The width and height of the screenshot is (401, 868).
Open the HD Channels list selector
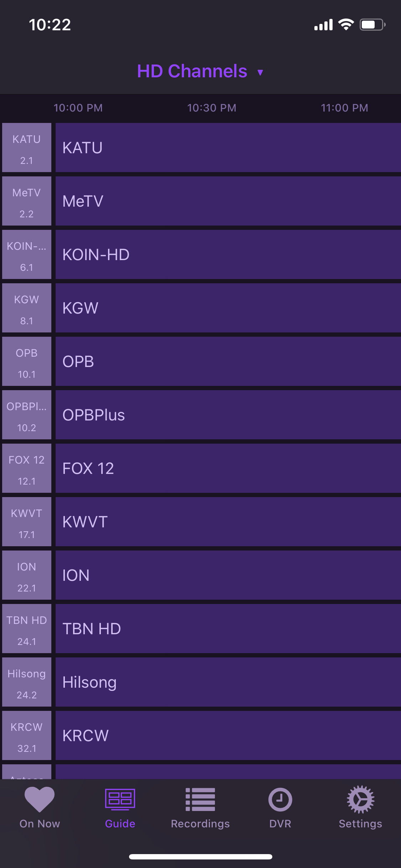192,71
